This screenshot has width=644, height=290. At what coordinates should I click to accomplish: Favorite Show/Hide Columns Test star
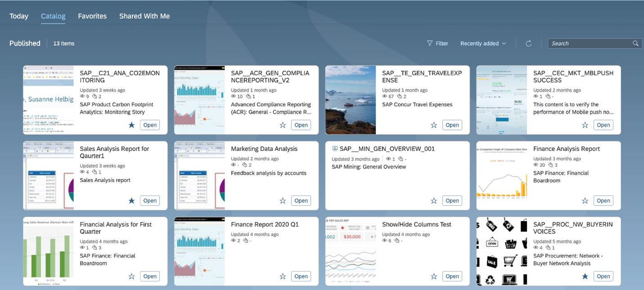(434, 276)
